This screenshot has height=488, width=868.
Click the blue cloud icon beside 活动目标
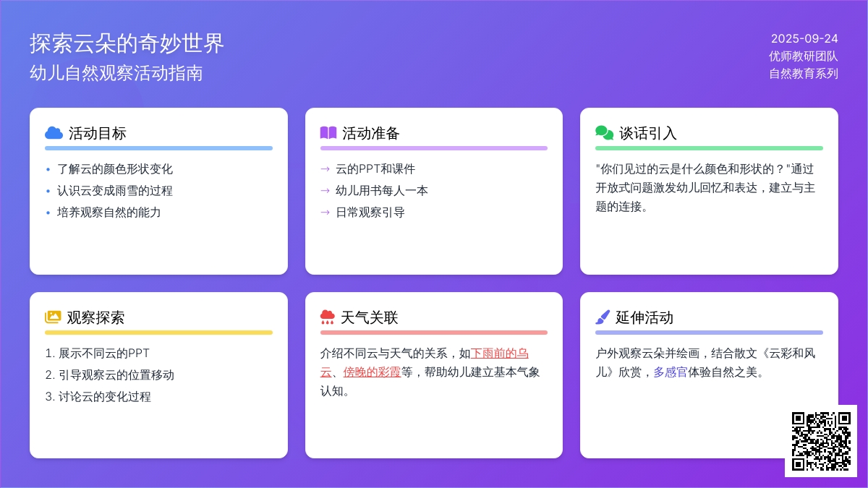[54, 133]
